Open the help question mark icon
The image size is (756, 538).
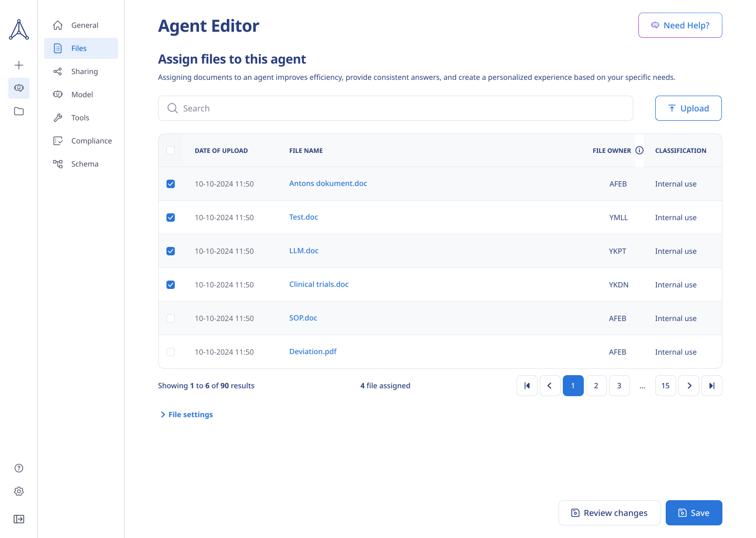tap(19, 468)
